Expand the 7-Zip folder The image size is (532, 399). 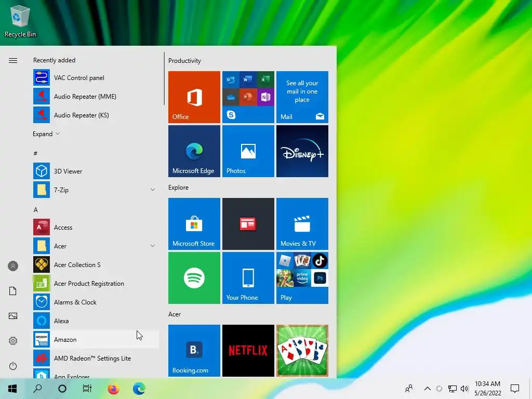tap(153, 190)
